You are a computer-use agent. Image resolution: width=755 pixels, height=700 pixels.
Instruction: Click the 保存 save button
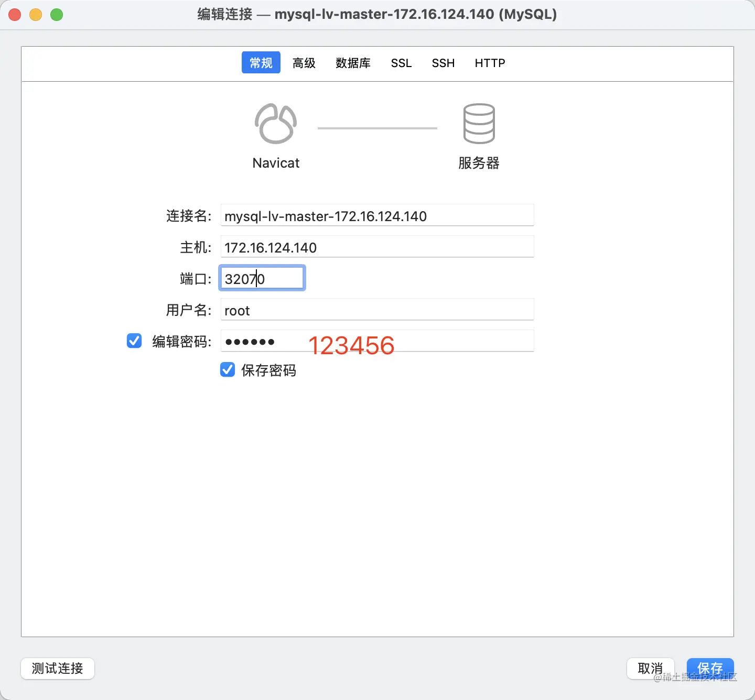click(710, 669)
